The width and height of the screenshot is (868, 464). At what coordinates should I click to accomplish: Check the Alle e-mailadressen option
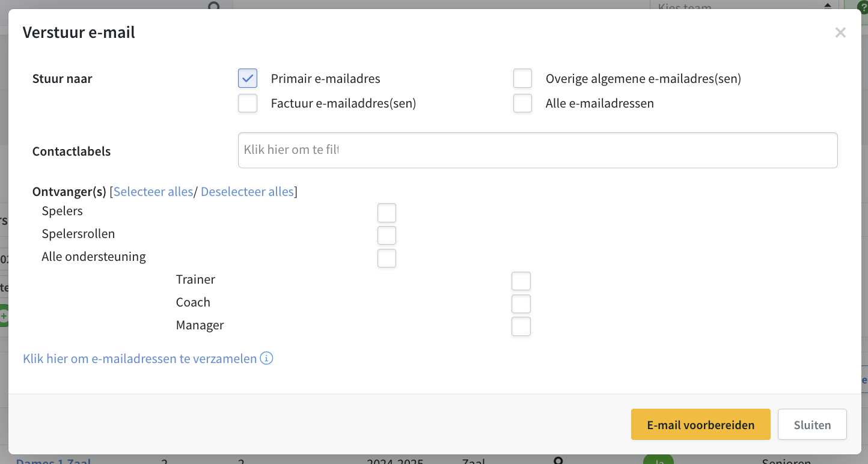pos(523,103)
